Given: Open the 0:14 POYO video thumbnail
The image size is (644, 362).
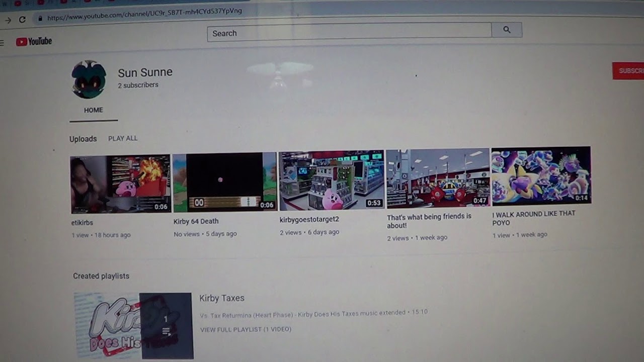Looking at the screenshot, I should coord(541,175).
